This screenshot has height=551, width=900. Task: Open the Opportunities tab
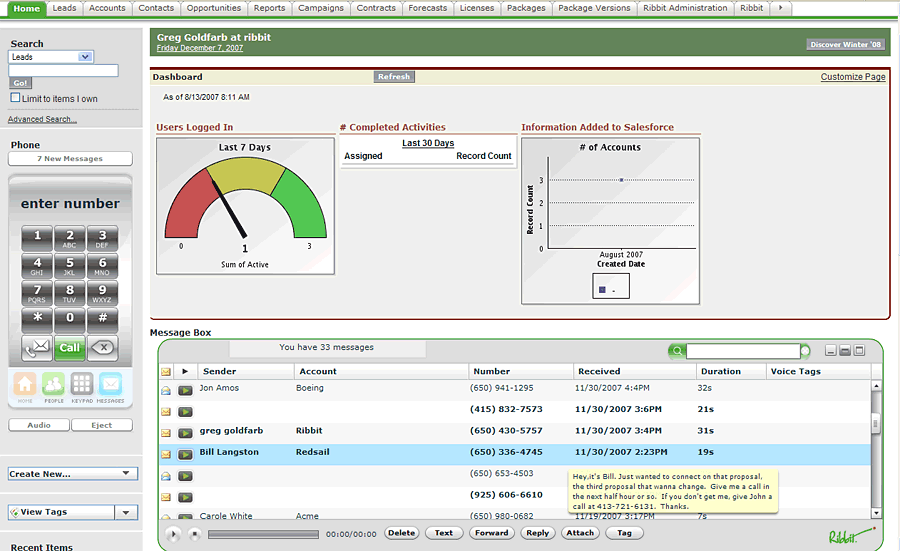click(214, 8)
